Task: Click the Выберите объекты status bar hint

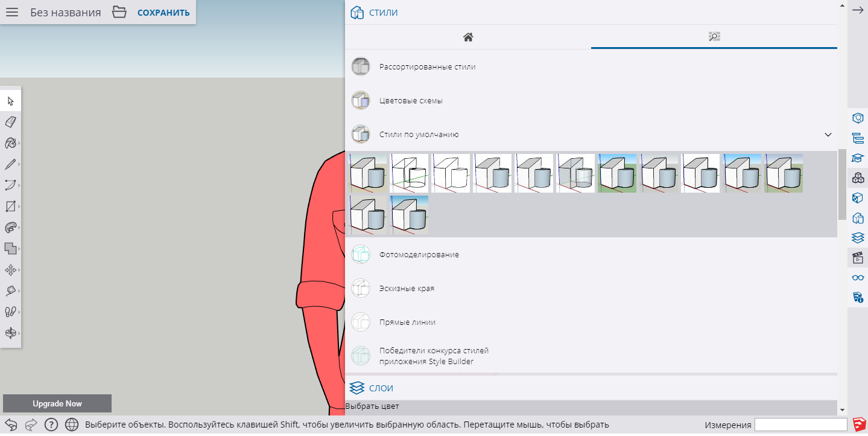Action: point(347,425)
